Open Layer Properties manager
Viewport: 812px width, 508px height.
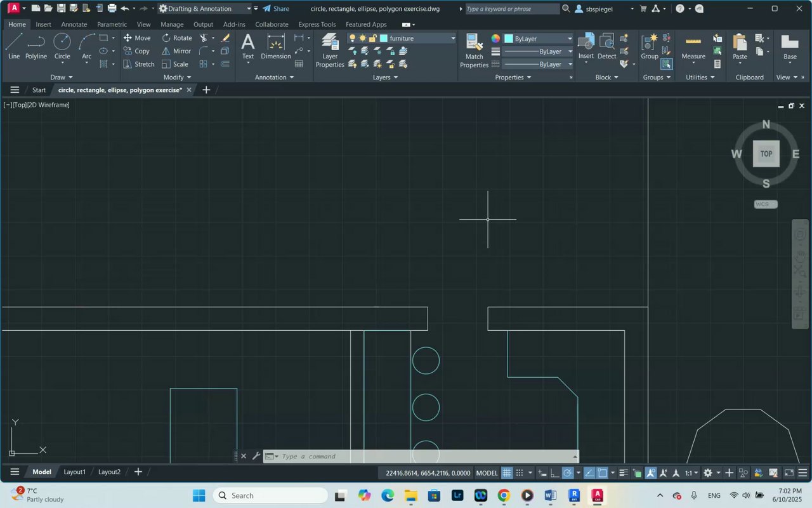coord(330,50)
